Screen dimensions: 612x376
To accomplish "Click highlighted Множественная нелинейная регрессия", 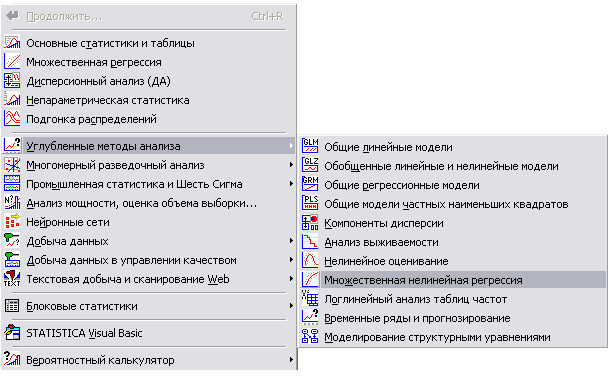I will pos(453,280).
